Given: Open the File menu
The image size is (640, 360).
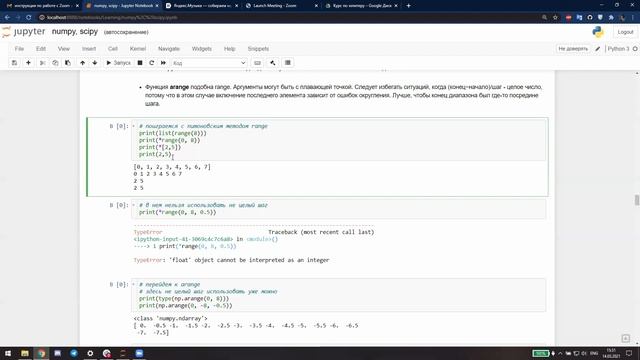Looking at the screenshot, I should (x=19, y=49).
